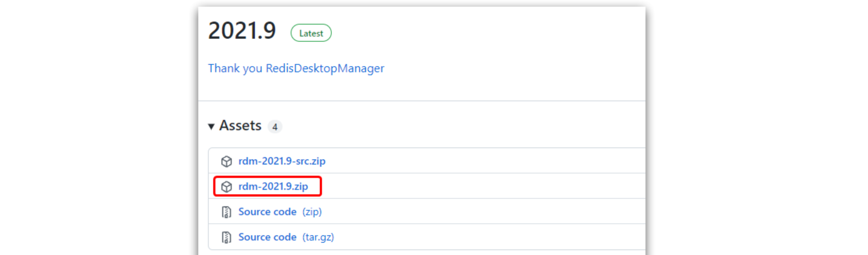
Task: Click the Assets heading text
Action: pyautogui.click(x=240, y=126)
